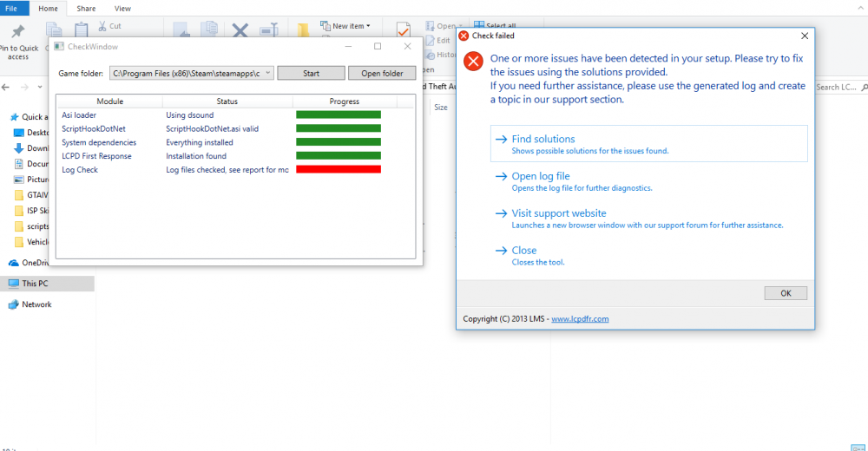
Task: Click the Explorer forward arrow
Action: [x=24, y=87]
